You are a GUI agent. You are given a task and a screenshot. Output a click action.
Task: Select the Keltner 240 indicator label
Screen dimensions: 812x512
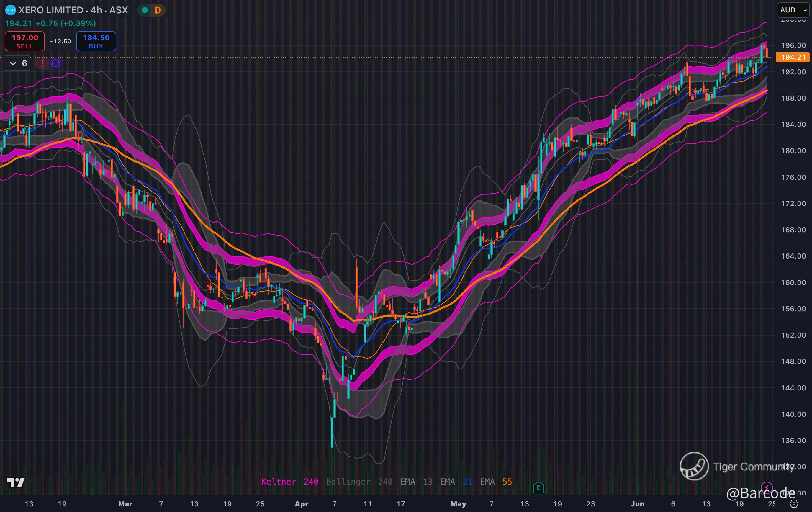coord(289,482)
